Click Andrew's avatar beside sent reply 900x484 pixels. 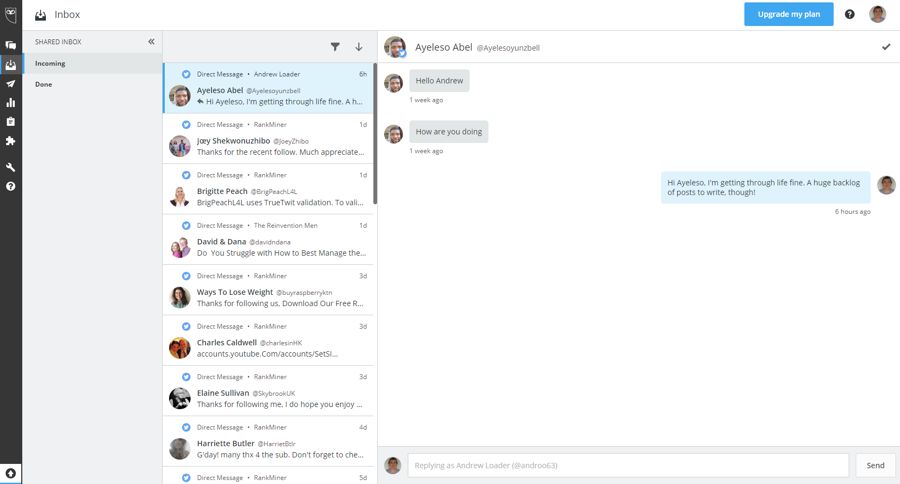pyautogui.click(x=886, y=185)
